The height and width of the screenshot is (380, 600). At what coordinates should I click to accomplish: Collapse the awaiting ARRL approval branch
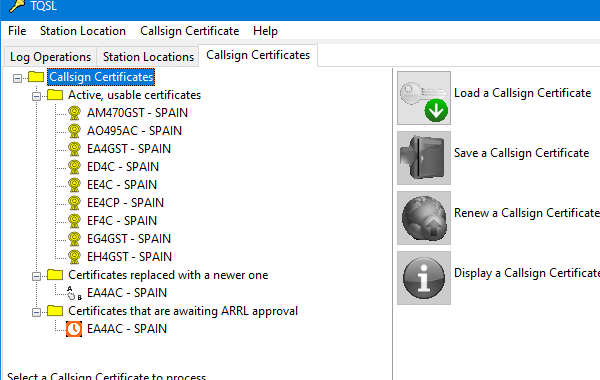36,312
